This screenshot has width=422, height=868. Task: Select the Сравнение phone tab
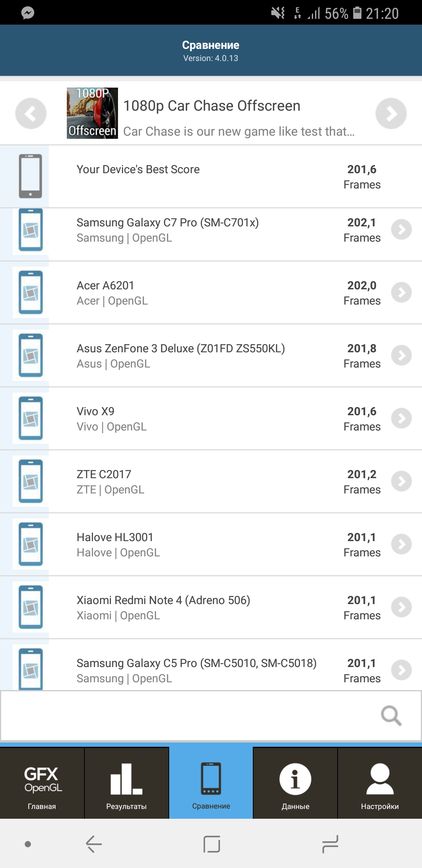pos(211,783)
